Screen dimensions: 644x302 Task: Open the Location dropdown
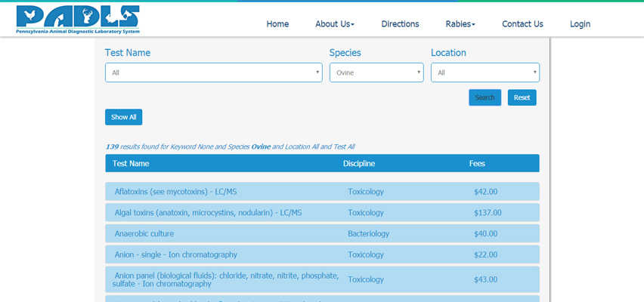(x=485, y=72)
